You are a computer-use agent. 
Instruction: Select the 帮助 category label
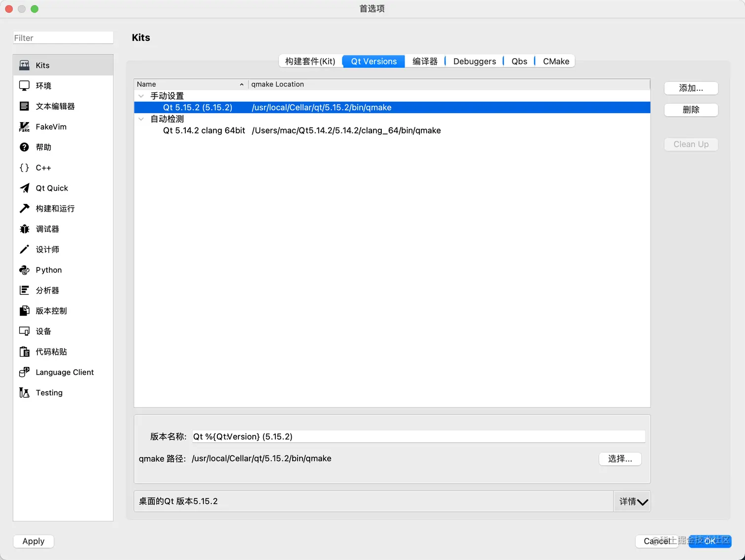coord(43,147)
